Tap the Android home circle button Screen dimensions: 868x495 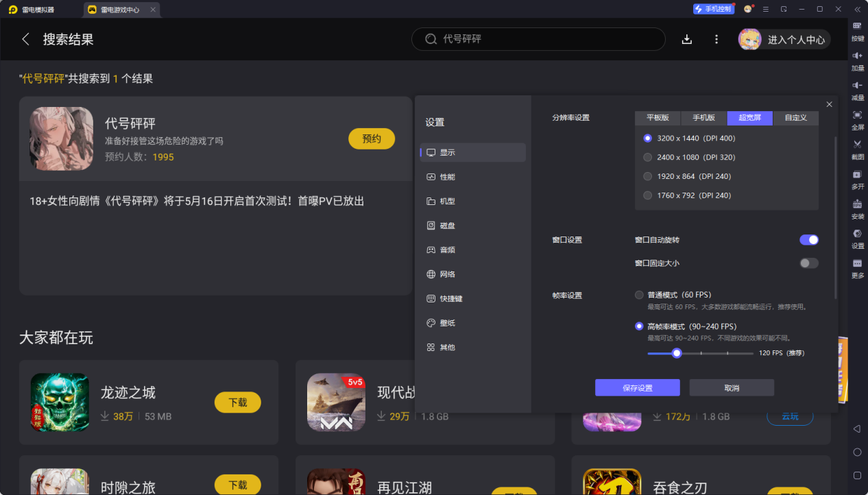click(857, 452)
